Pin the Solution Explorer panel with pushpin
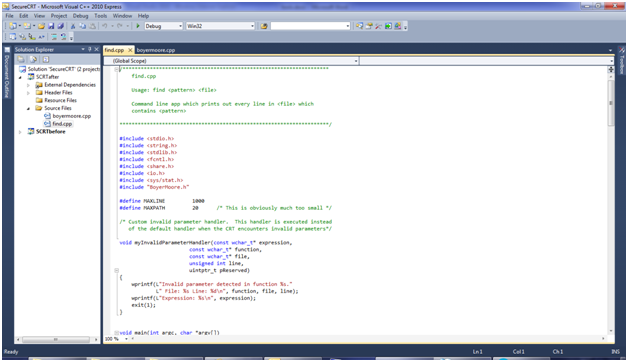This screenshot has width=628, height=362. tap(90, 49)
